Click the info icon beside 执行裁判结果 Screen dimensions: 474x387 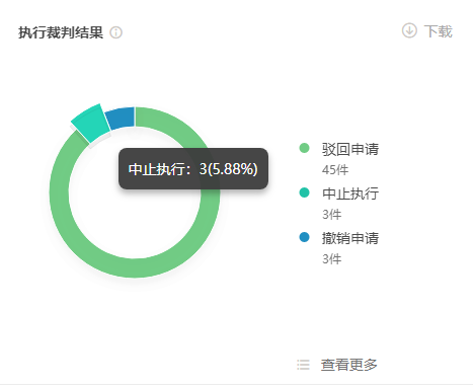point(116,32)
